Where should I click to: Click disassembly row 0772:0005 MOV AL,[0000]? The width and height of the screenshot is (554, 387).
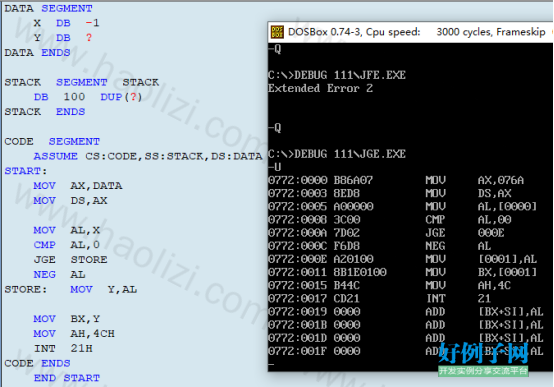403,206
